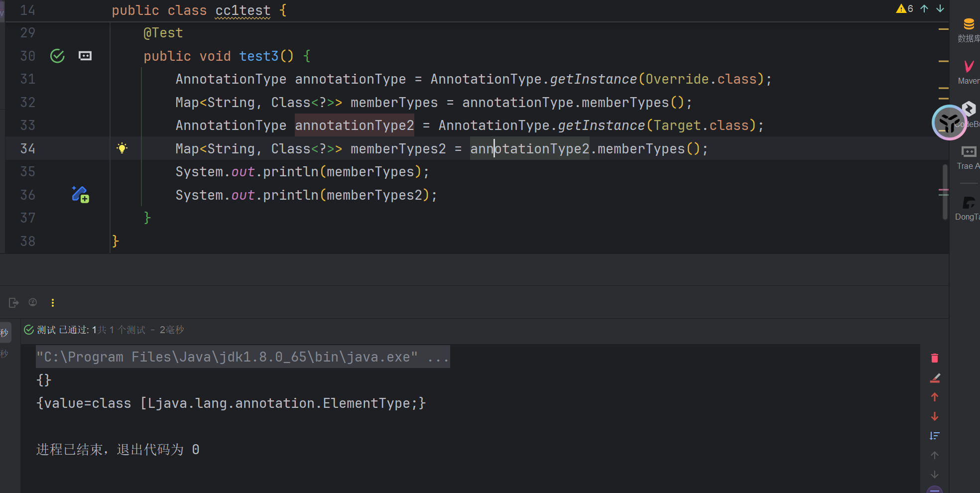Screen dimensions: 980x493
Task: Click the red trash icon in console
Action: click(935, 358)
